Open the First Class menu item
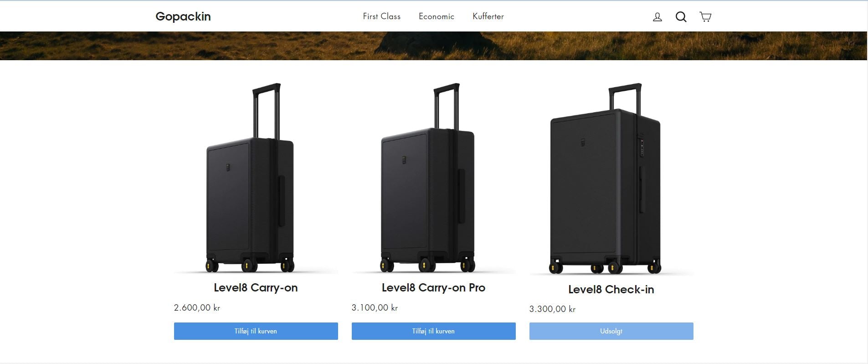The image size is (868, 364). (x=381, y=16)
